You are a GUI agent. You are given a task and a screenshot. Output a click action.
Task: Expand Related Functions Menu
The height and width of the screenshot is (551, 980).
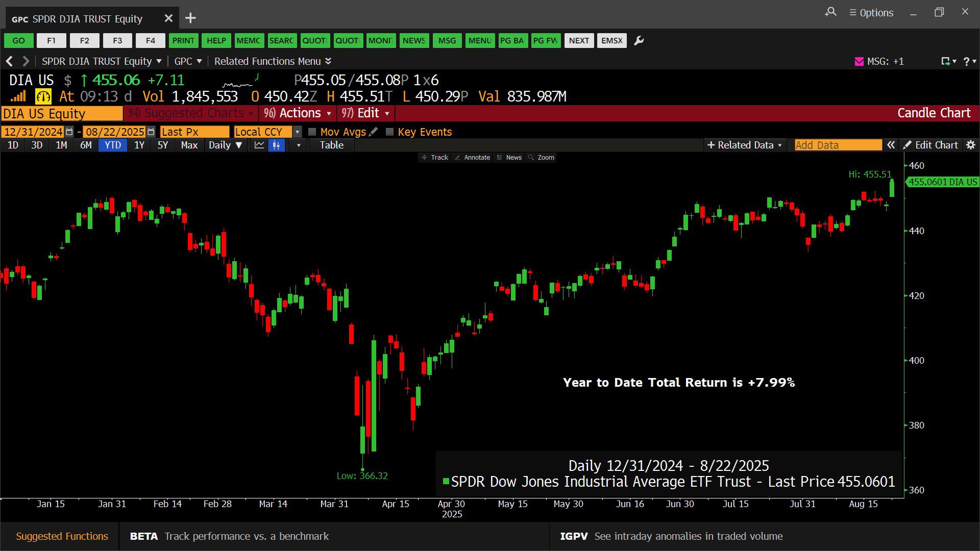[273, 61]
